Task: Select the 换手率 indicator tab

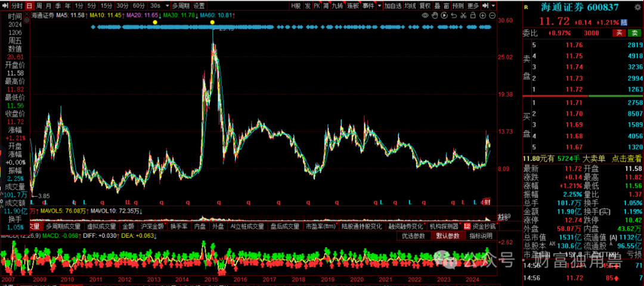Action: (x=179, y=226)
